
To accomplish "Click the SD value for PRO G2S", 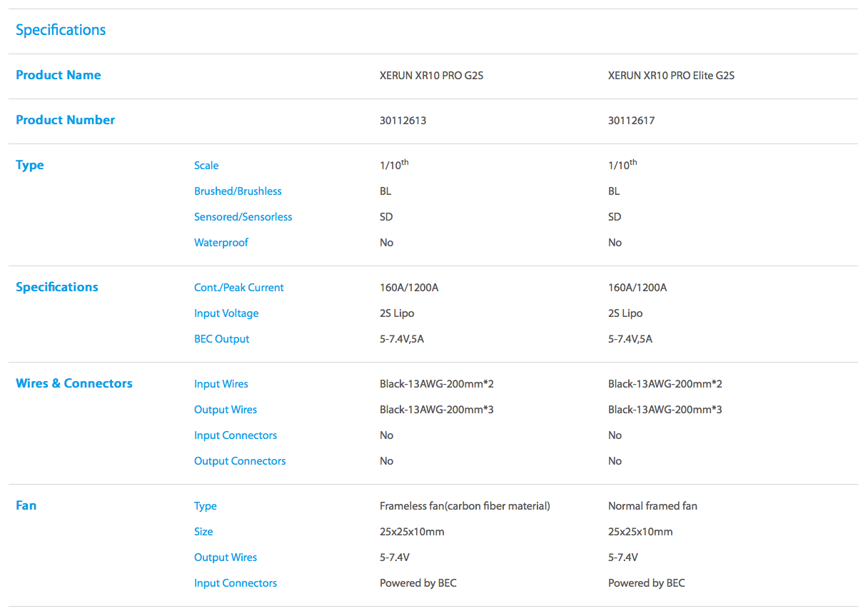I will click(x=386, y=217).
